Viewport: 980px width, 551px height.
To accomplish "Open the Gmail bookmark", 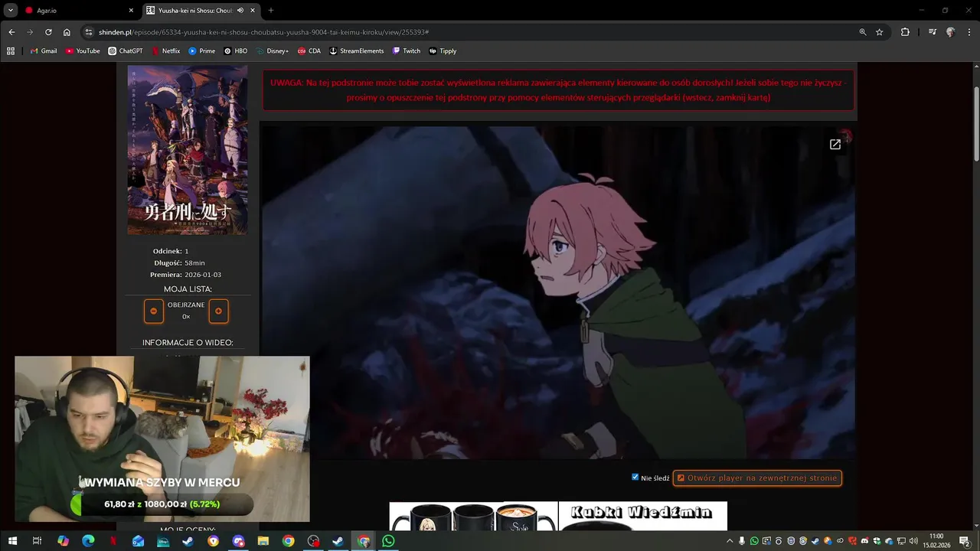I will [x=44, y=51].
